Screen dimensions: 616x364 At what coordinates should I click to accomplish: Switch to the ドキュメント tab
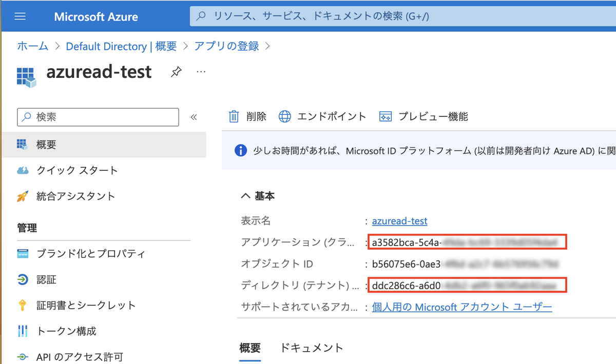click(x=312, y=348)
